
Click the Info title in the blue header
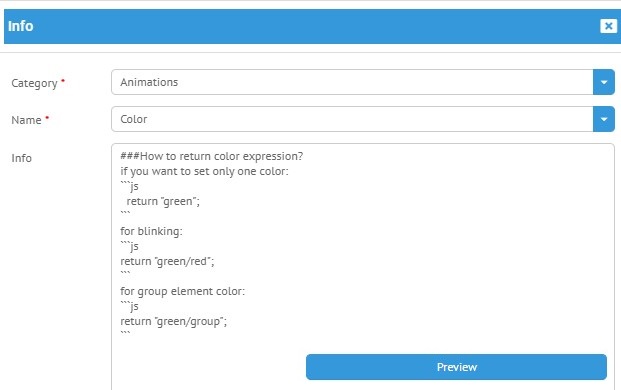(21, 26)
